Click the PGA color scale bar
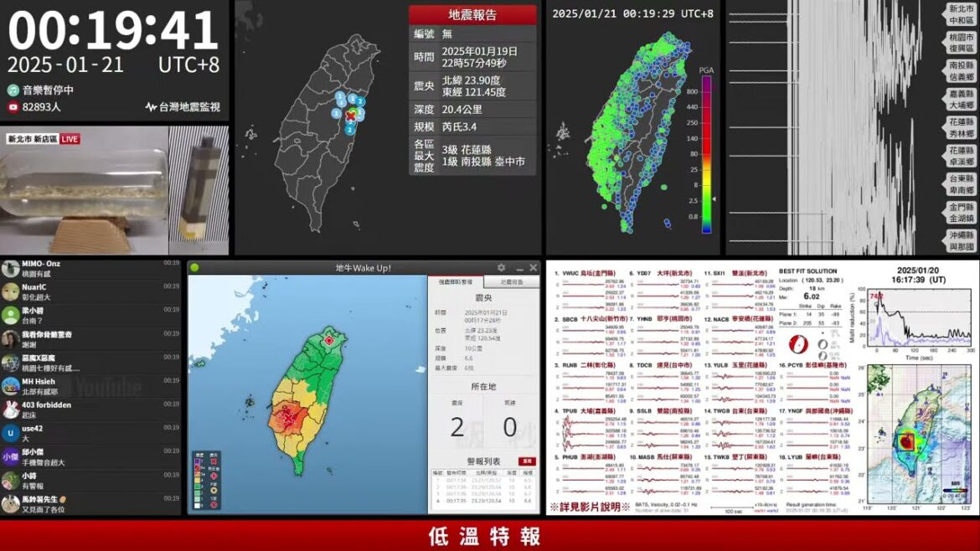This screenshot has height=551, width=980. pyautogui.click(x=706, y=154)
